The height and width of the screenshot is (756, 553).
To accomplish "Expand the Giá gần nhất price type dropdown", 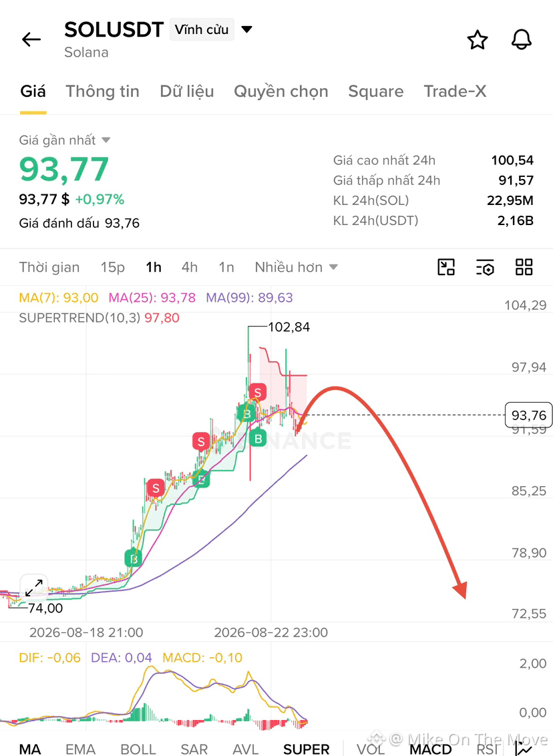I will (106, 140).
